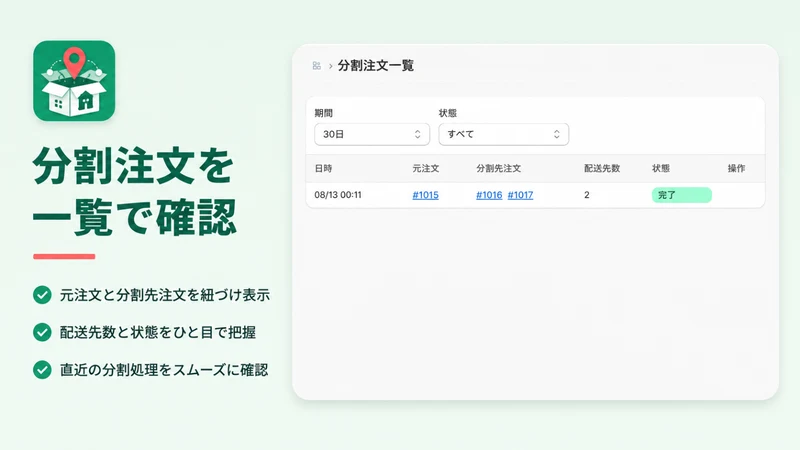The image size is (800, 450).
Task: Click the 操作 column header
Action: [x=736, y=168]
